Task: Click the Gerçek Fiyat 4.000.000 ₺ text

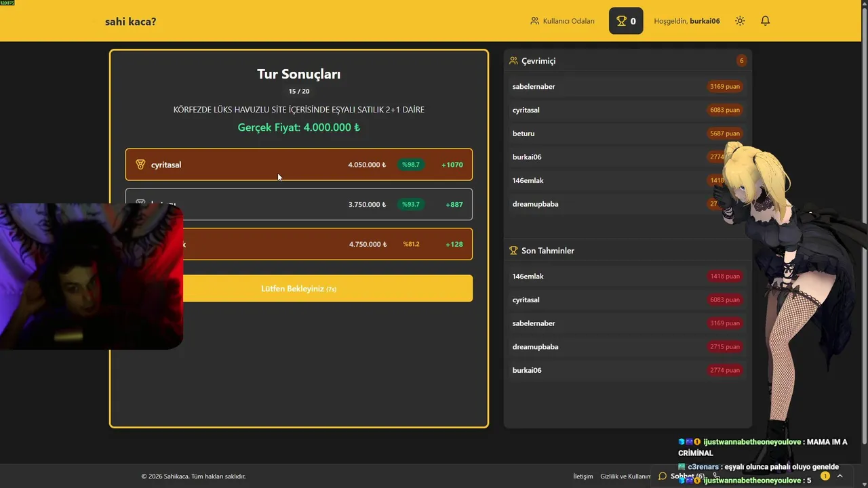Action: click(x=299, y=127)
